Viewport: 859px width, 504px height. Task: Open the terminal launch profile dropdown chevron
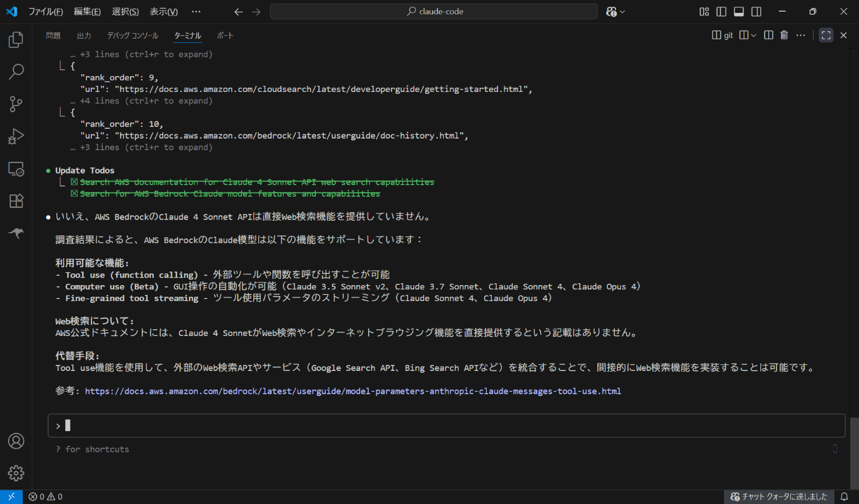[x=753, y=36]
